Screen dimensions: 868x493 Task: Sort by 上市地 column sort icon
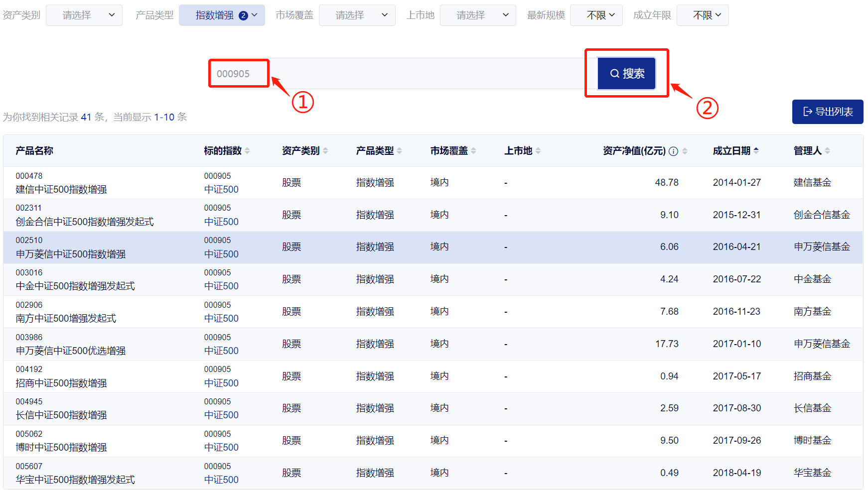click(x=538, y=151)
